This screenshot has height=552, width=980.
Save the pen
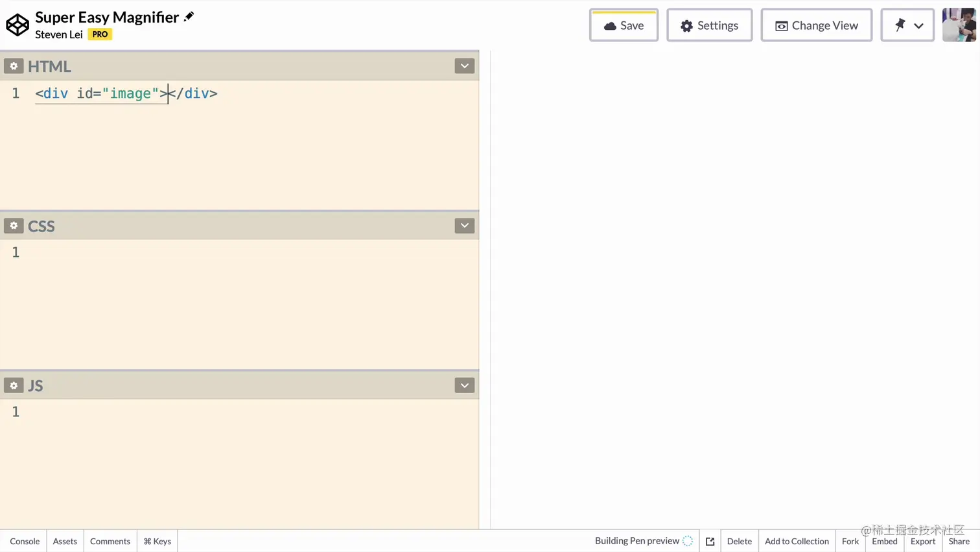point(624,25)
